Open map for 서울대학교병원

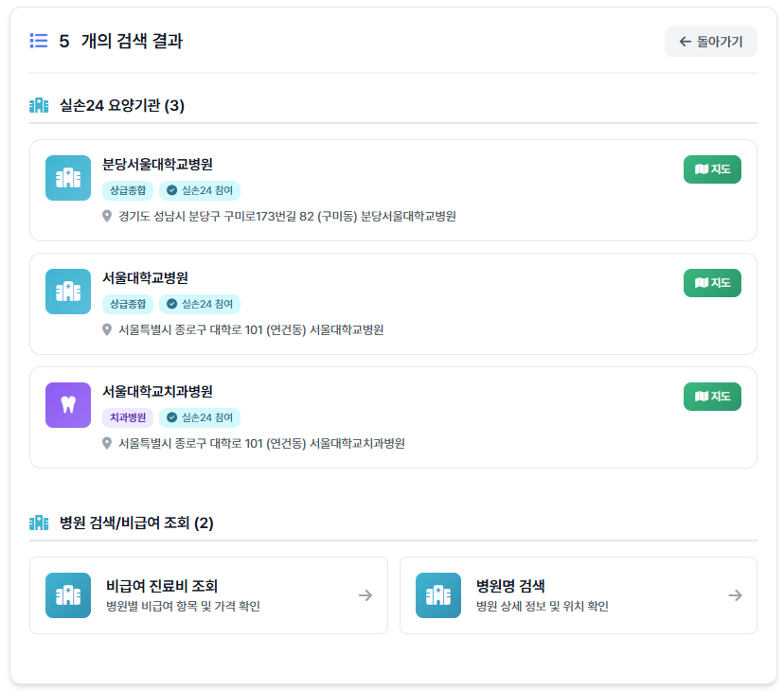(712, 283)
